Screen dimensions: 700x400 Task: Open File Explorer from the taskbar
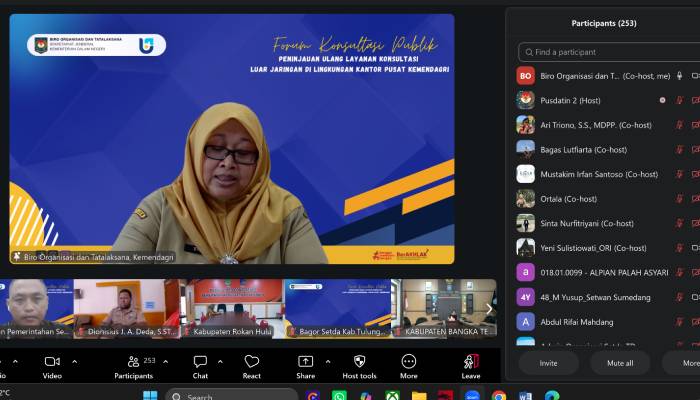(x=419, y=396)
